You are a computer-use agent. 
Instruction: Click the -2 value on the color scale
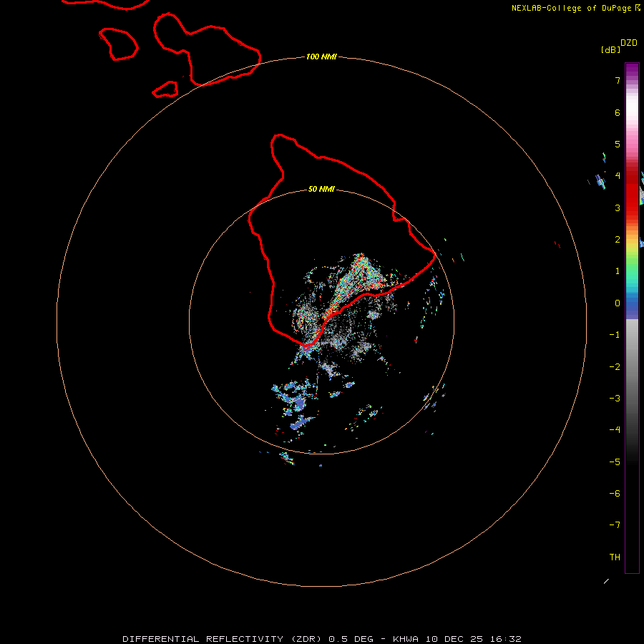(615, 367)
